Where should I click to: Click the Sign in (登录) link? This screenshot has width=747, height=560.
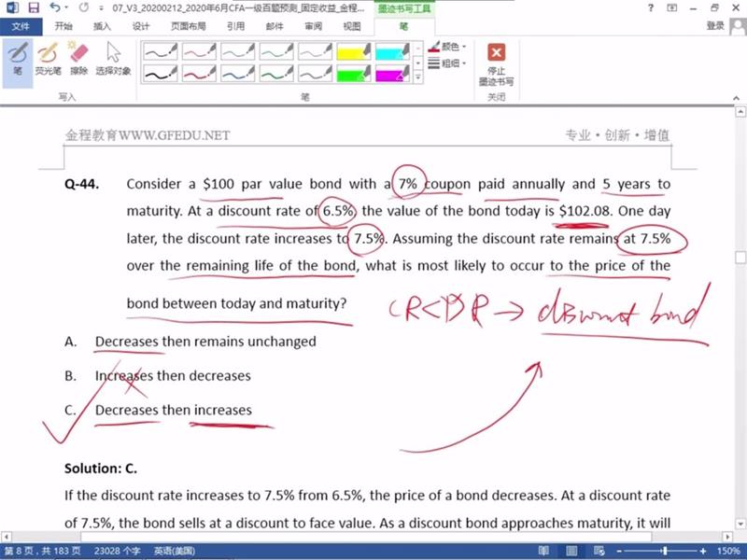click(x=715, y=26)
